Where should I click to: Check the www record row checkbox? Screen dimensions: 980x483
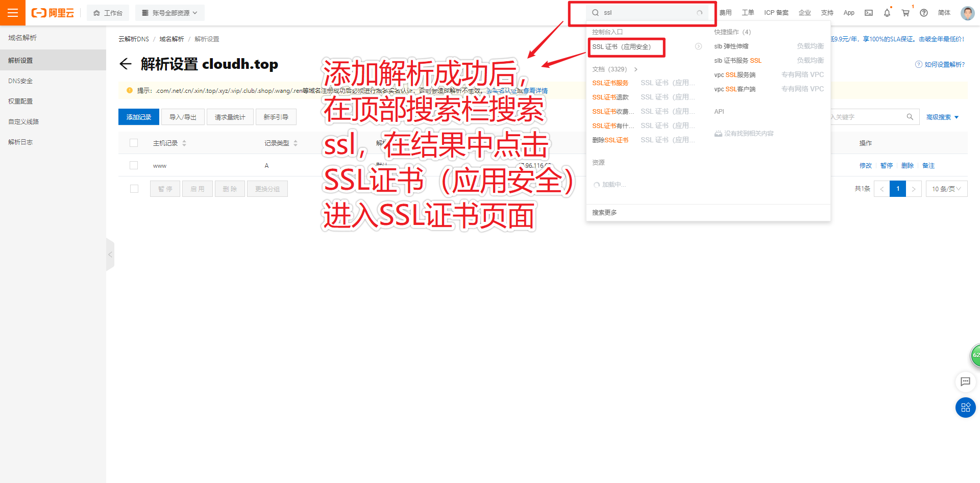(134, 165)
